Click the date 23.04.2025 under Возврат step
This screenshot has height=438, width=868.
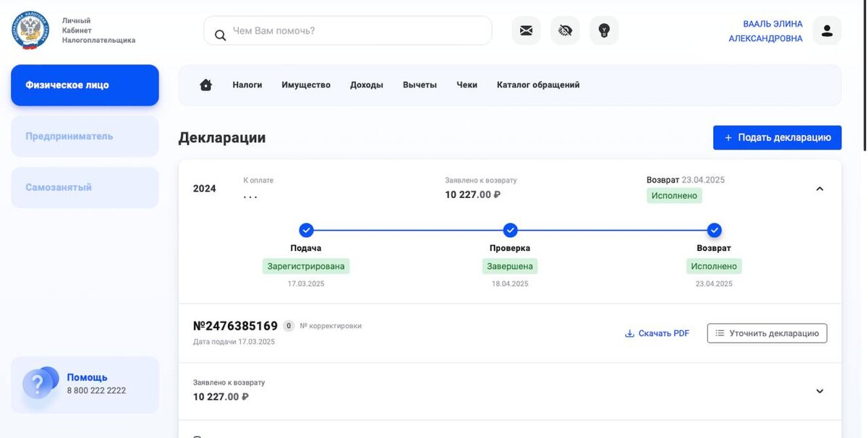point(714,284)
